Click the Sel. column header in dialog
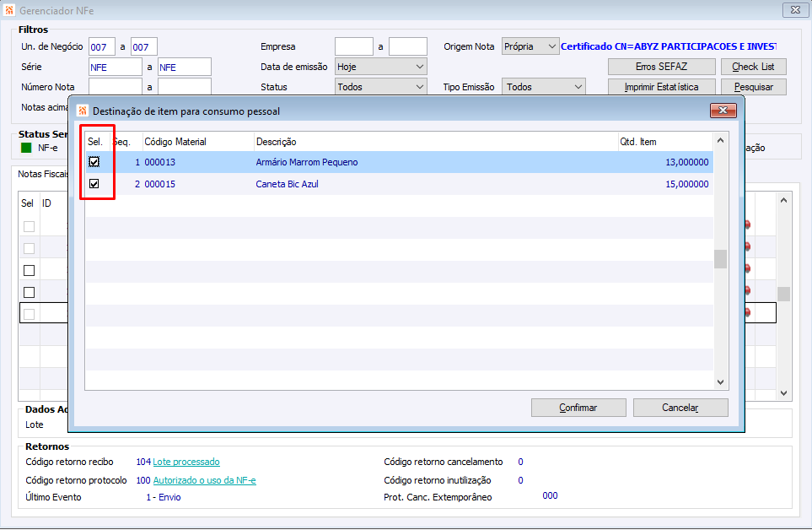The image size is (812, 530). click(x=95, y=142)
